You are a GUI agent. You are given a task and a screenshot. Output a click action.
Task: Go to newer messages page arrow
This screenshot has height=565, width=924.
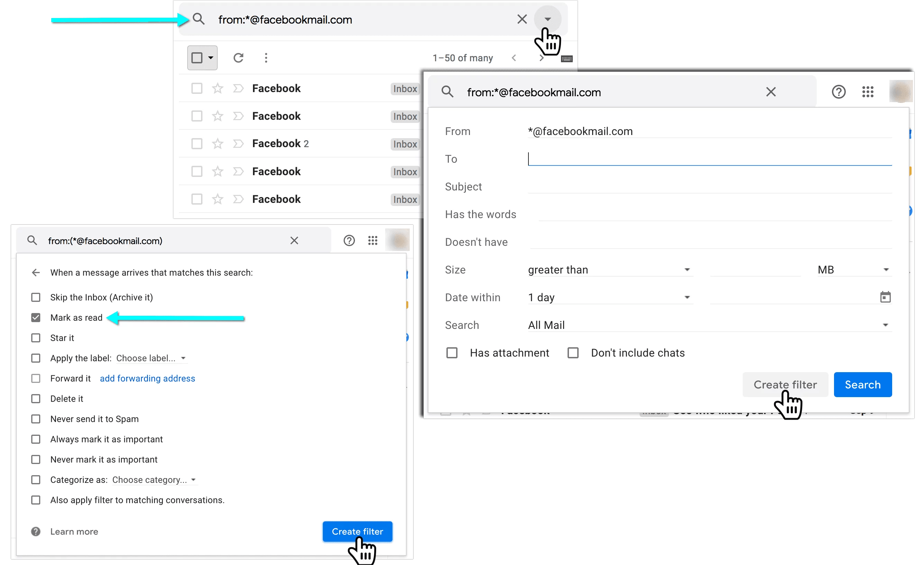point(514,58)
